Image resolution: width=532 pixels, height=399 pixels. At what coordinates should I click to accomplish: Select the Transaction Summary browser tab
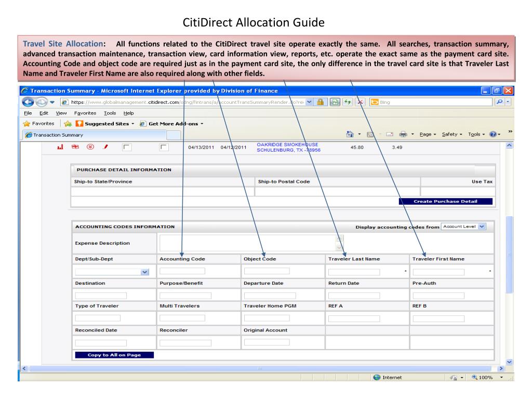tap(95, 135)
